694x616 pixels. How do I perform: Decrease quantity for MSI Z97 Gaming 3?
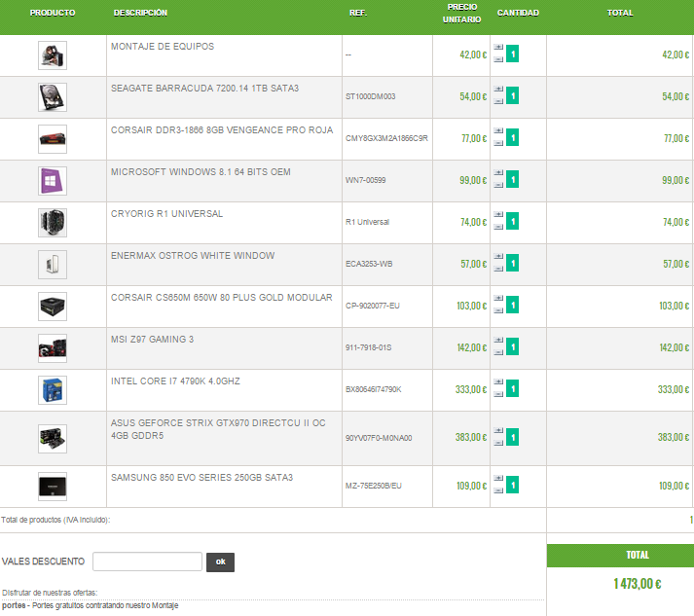coord(498,352)
